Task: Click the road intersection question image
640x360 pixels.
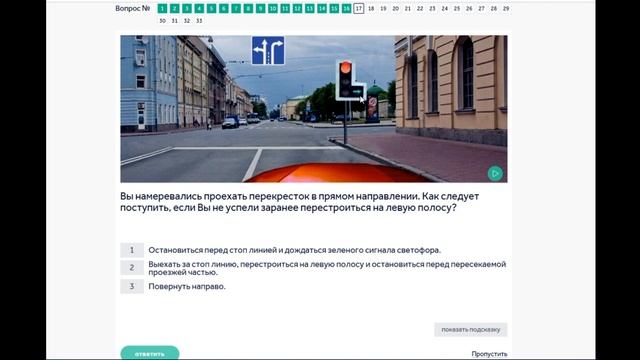Action: pyautogui.click(x=313, y=109)
